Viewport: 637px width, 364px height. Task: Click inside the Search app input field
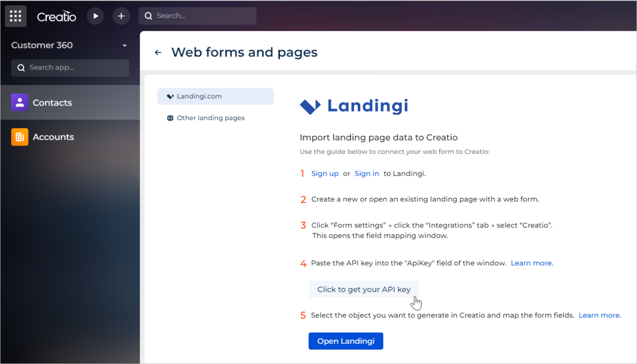[x=73, y=67]
